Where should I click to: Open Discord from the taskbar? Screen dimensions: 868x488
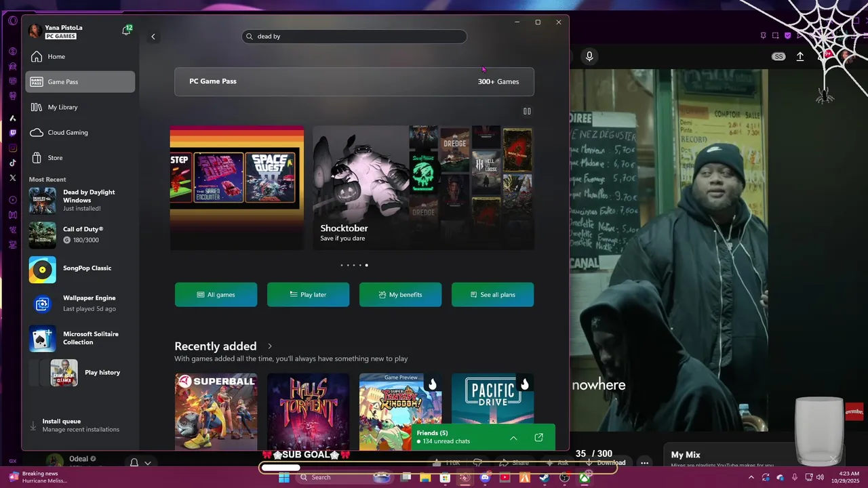coord(485,478)
